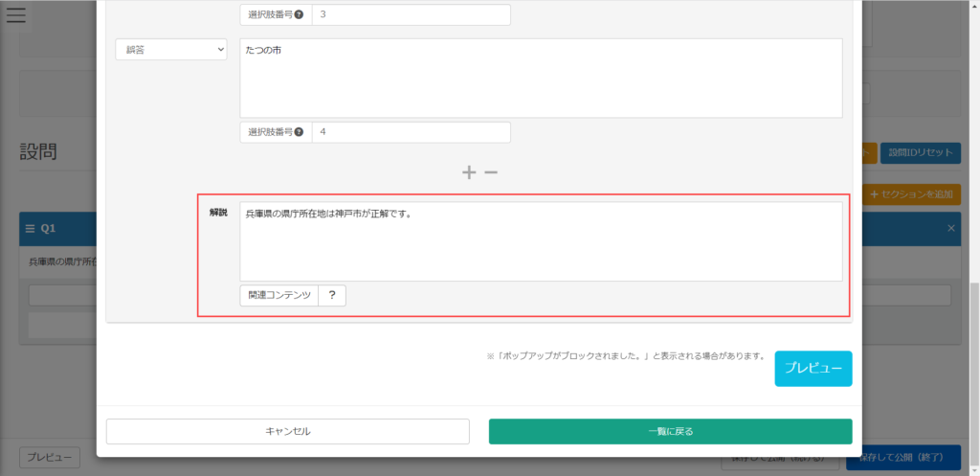Click the Q1 drag handle icon
This screenshot has height=476, width=980.
coord(31,229)
